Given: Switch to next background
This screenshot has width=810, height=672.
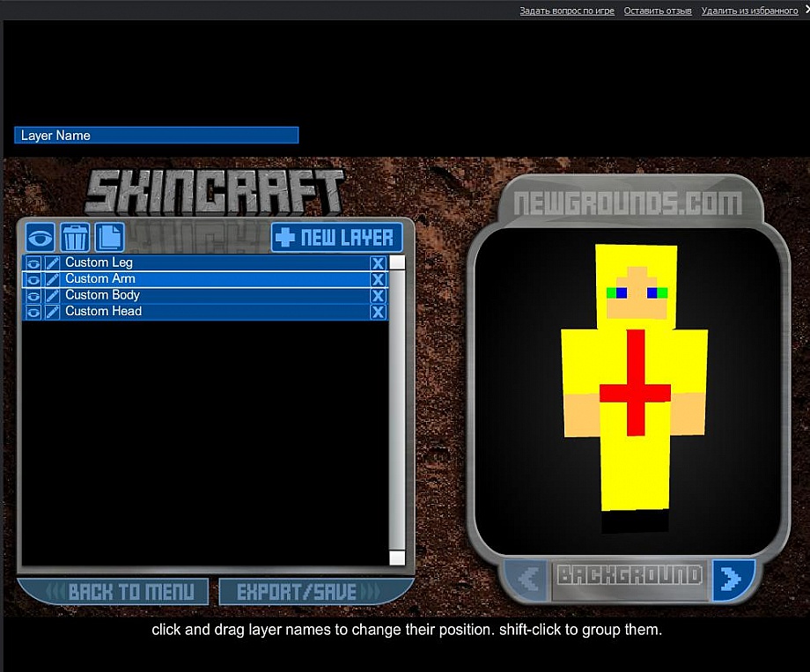Looking at the screenshot, I should 733,579.
